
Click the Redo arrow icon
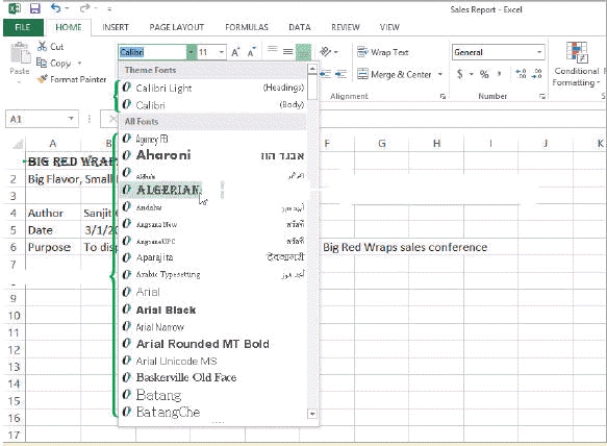[85, 8]
